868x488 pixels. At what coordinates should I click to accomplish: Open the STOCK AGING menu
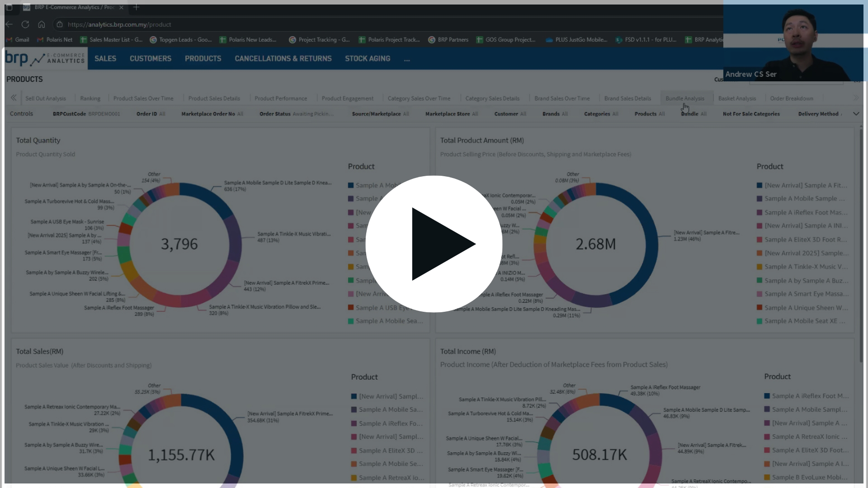click(367, 59)
